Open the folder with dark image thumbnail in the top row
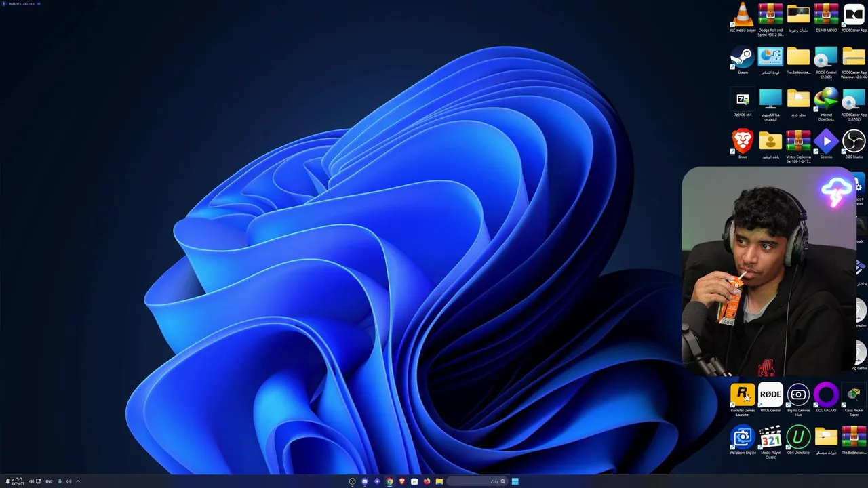The width and height of the screenshot is (868, 488). click(798, 18)
